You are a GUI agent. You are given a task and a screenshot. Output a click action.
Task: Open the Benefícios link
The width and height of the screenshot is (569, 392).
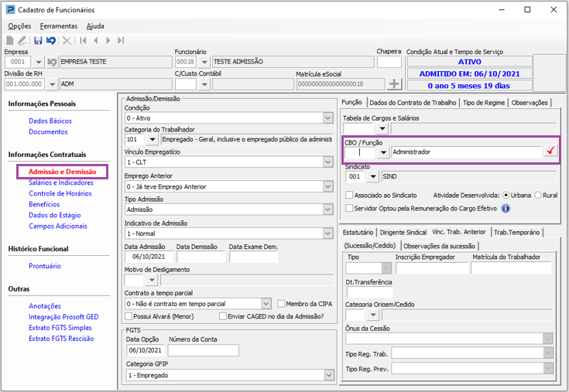(x=44, y=204)
